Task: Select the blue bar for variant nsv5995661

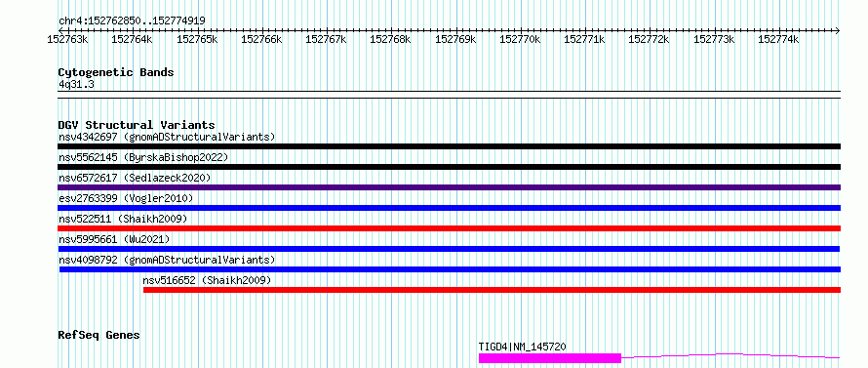Action: tap(449, 249)
